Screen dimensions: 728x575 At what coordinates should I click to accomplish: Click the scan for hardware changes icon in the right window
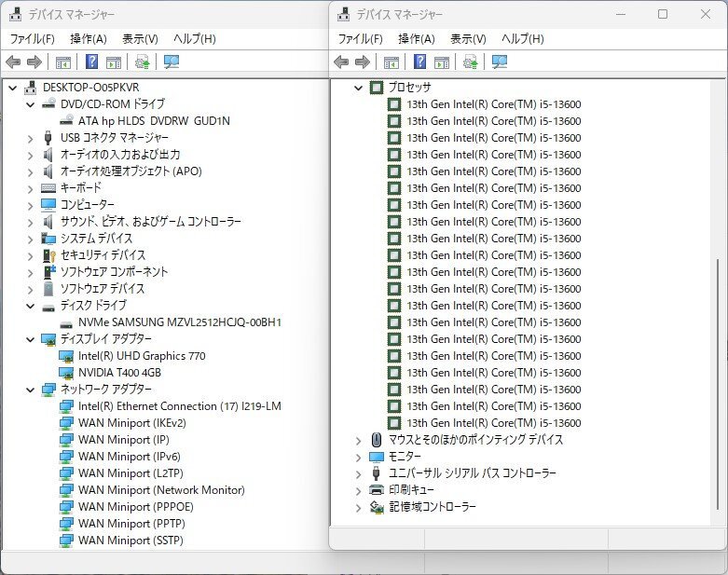pos(472,62)
